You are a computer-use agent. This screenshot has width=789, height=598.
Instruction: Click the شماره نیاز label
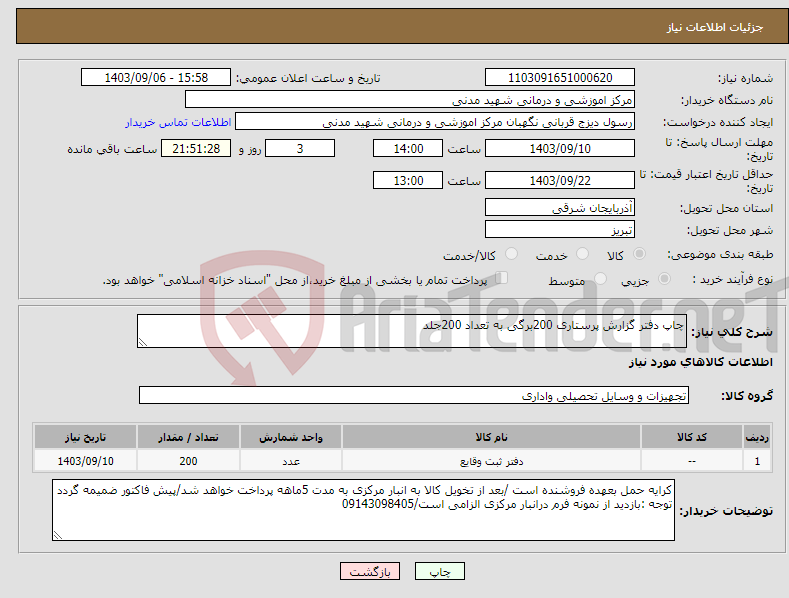click(x=745, y=79)
